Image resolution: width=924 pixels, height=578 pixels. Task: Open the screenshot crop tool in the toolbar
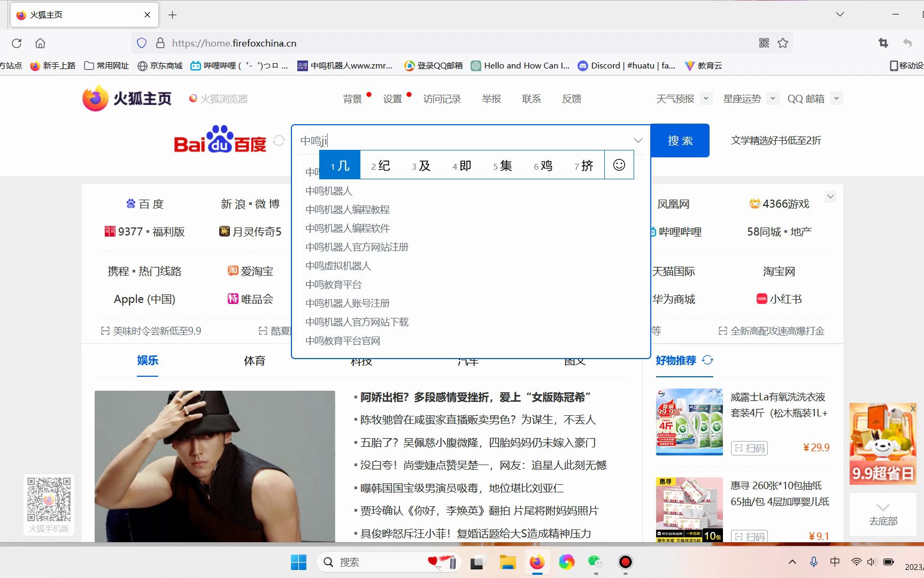pos(883,43)
